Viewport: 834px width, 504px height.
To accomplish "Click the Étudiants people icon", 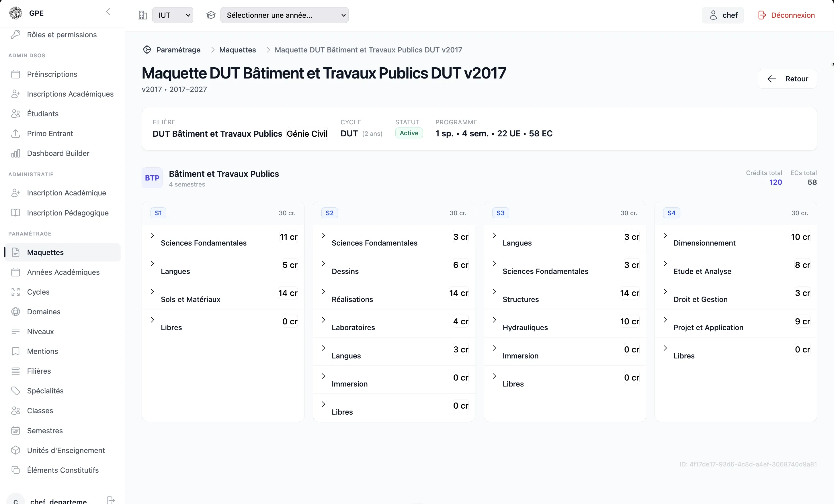I will (x=15, y=114).
